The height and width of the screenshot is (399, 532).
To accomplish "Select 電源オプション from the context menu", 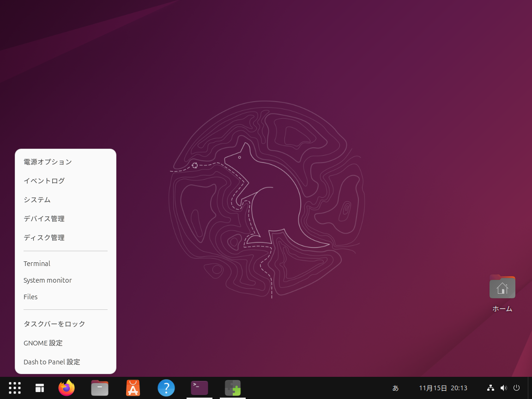I will (48, 162).
